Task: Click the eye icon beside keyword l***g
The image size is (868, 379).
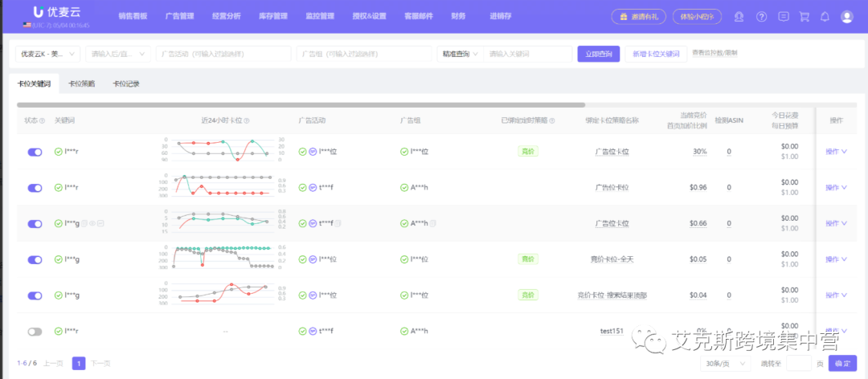Action: pyautogui.click(x=93, y=223)
